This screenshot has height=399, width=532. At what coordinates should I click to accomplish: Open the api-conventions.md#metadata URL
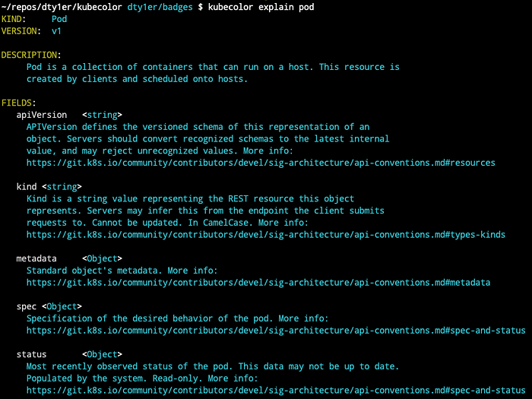point(258,283)
